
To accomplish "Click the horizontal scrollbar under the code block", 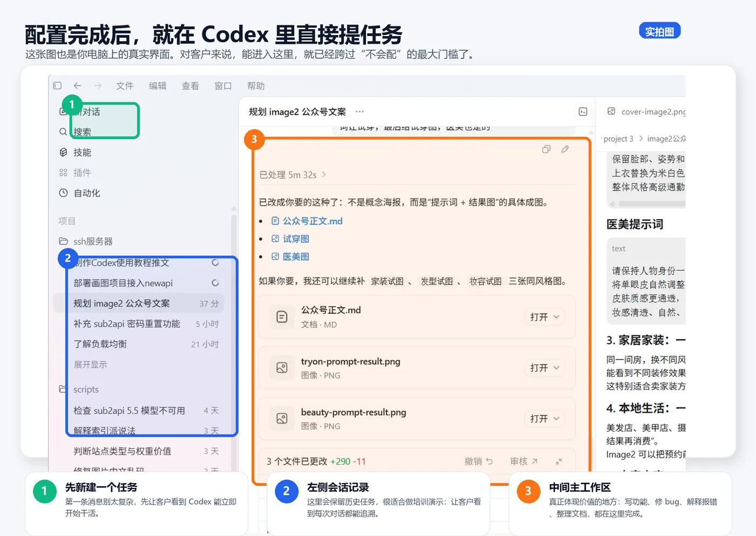I will [x=652, y=204].
